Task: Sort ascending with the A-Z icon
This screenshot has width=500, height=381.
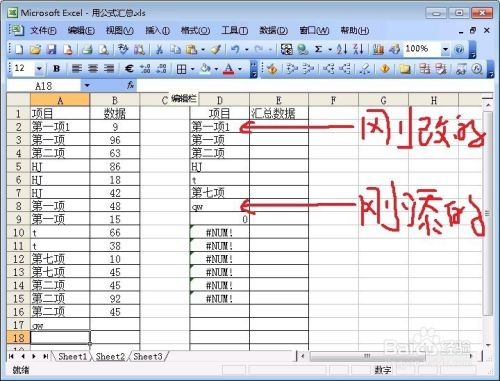Action: coord(342,50)
